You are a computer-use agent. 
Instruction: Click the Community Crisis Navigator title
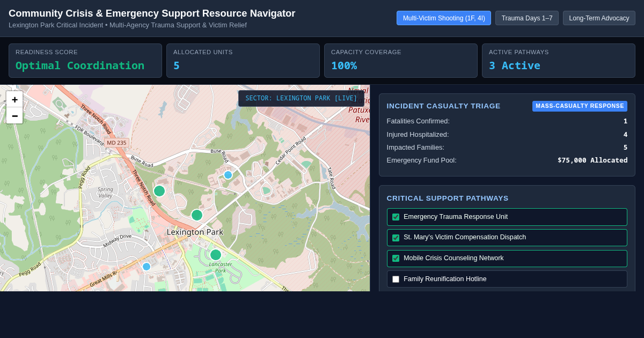[x=152, y=13]
